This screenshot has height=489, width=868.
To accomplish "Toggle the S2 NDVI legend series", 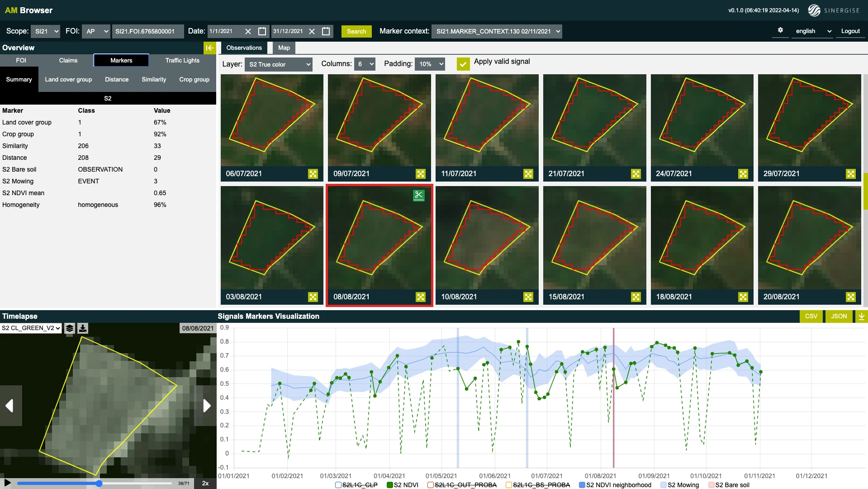I will click(x=390, y=485).
